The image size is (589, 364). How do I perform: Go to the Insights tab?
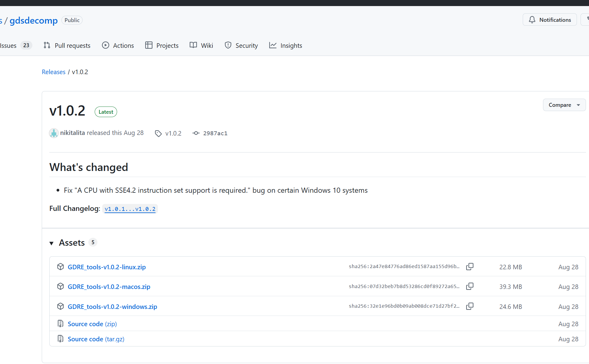286,45
